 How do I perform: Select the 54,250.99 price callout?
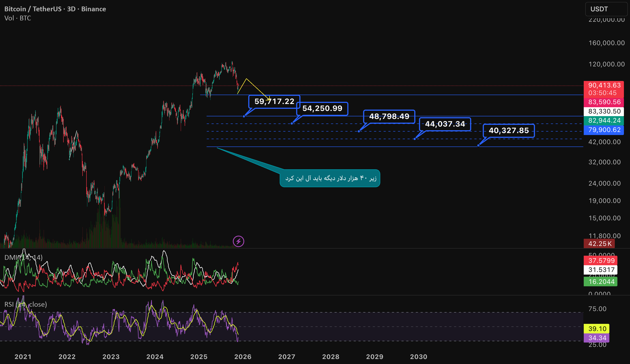(x=322, y=109)
